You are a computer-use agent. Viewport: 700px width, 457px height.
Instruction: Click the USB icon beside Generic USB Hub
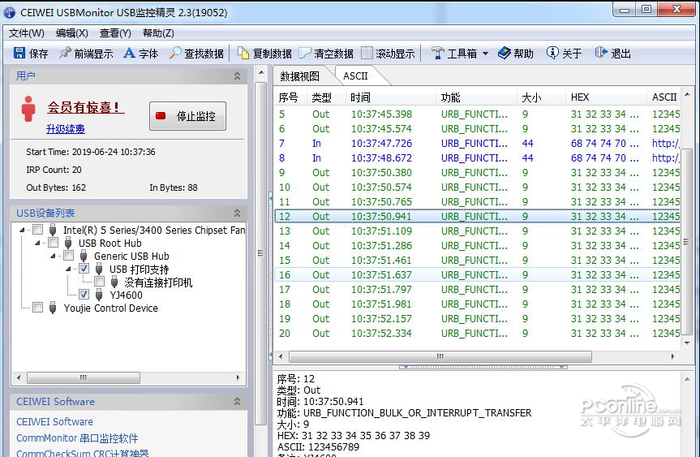83,256
